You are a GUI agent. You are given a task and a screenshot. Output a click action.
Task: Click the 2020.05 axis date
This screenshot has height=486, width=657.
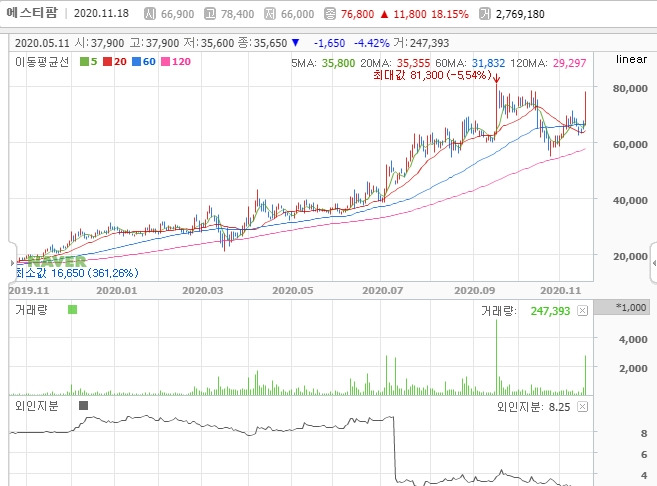[293, 291]
